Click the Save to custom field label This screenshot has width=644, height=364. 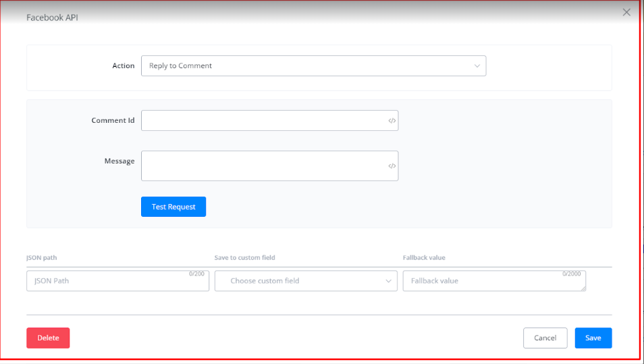[244, 258]
